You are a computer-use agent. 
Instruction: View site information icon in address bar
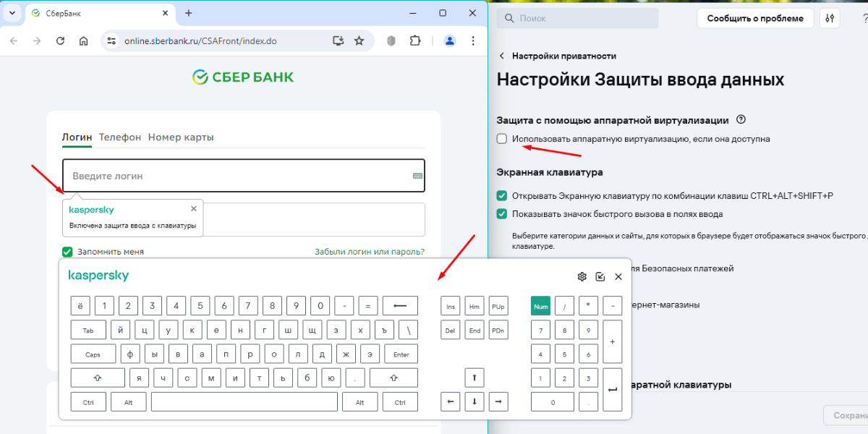pyautogui.click(x=111, y=41)
